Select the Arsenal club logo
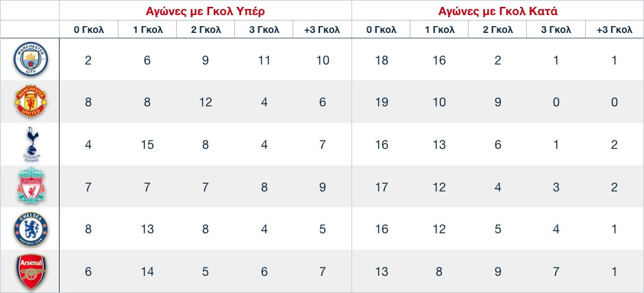 [x=29, y=272]
